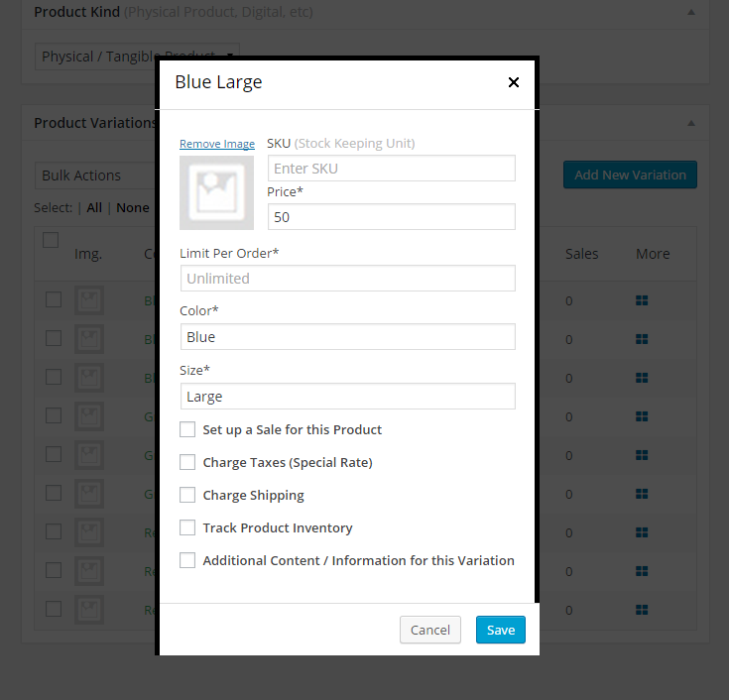Enable Track Product Inventory checkbox
729x700 pixels.
[x=187, y=527]
